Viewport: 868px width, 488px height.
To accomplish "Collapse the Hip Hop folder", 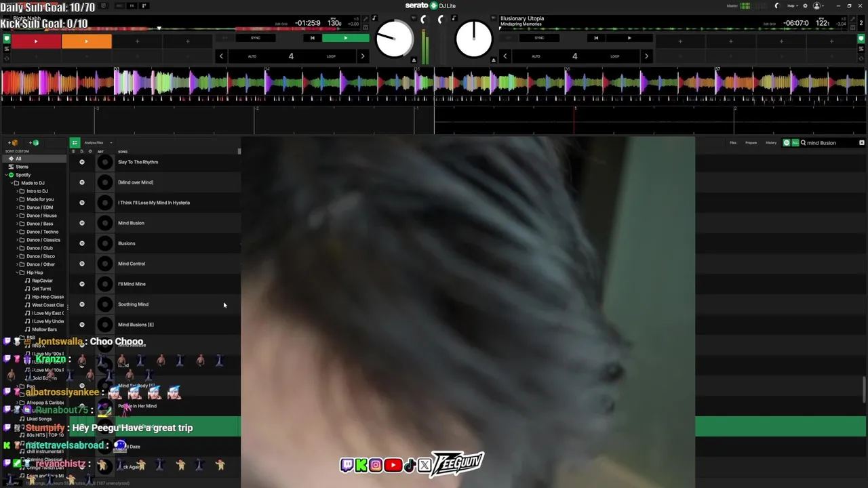I will click(17, 272).
